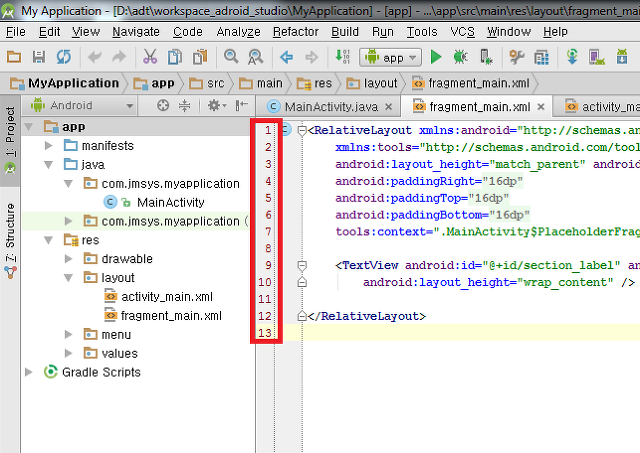The image size is (640, 453).
Task: Click the Replace icon next to Find
Action: click(256, 57)
